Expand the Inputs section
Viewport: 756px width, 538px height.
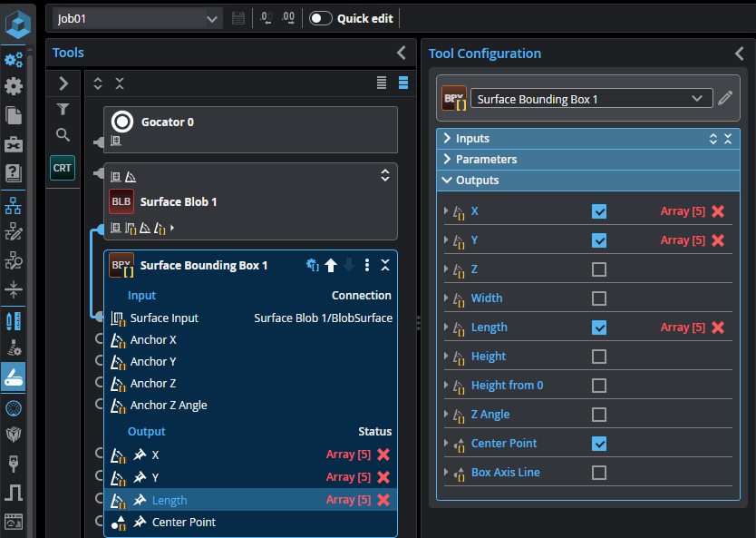[472, 139]
